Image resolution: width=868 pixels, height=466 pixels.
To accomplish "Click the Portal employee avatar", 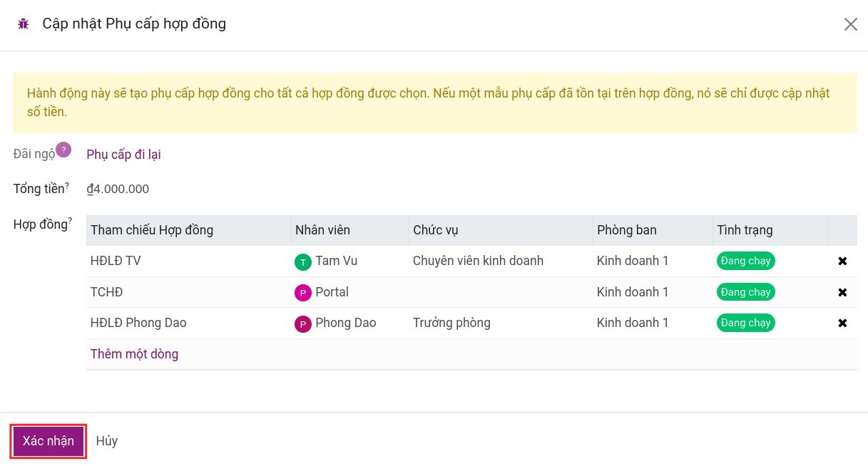I will (x=303, y=293).
